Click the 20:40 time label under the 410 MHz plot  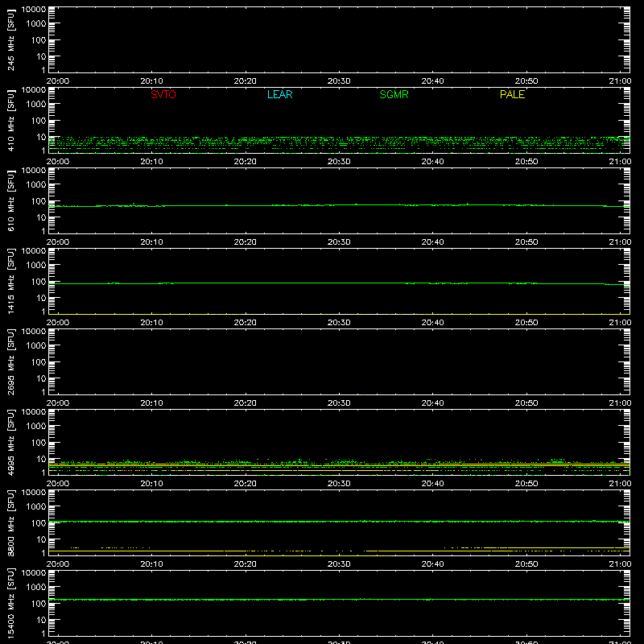tap(432, 162)
